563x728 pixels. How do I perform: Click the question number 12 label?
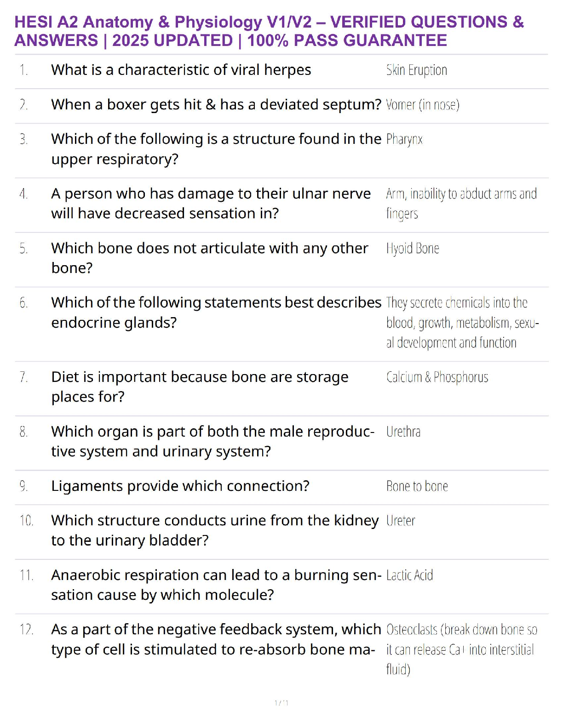coord(26,630)
